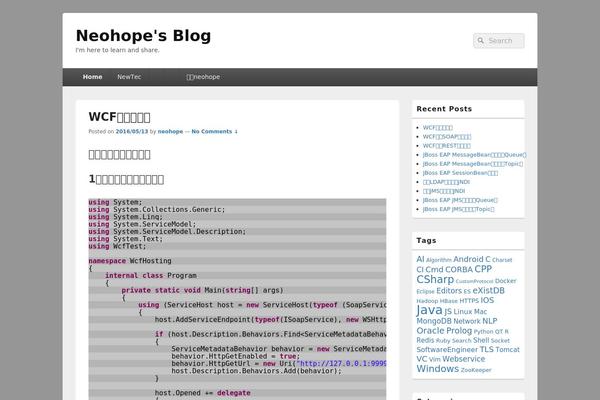Pick the Redis tag
The image size is (600, 400).
(425, 340)
